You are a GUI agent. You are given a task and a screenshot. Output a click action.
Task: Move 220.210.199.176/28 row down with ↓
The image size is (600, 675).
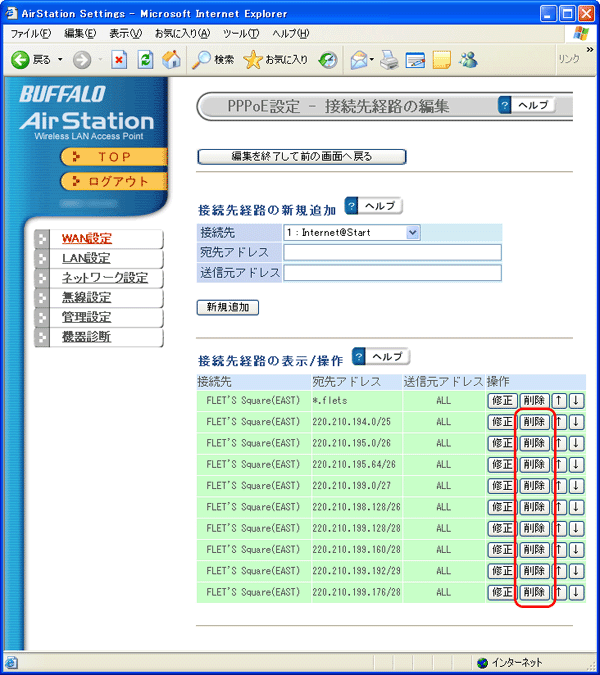click(576, 592)
